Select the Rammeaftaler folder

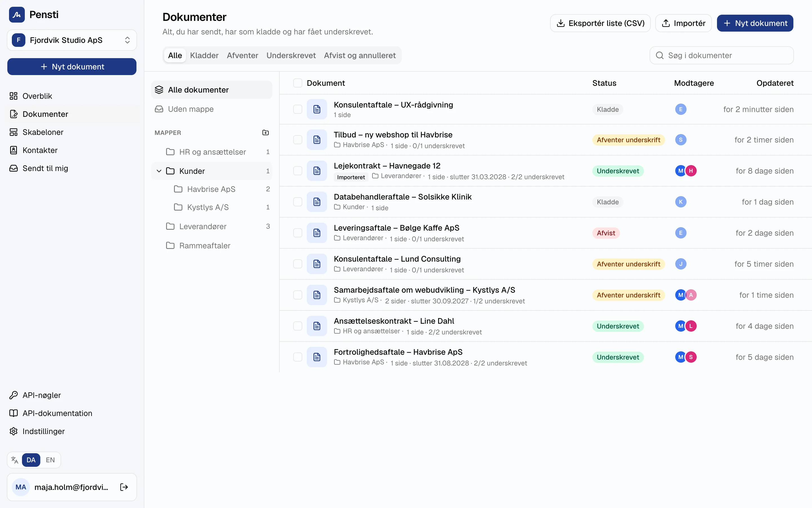point(211,246)
